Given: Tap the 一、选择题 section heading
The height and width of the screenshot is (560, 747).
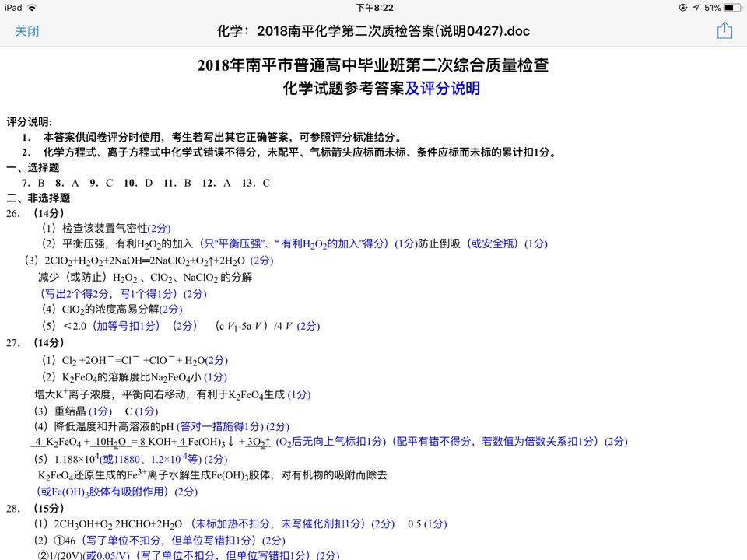Looking at the screenshot, I should 33,167.
